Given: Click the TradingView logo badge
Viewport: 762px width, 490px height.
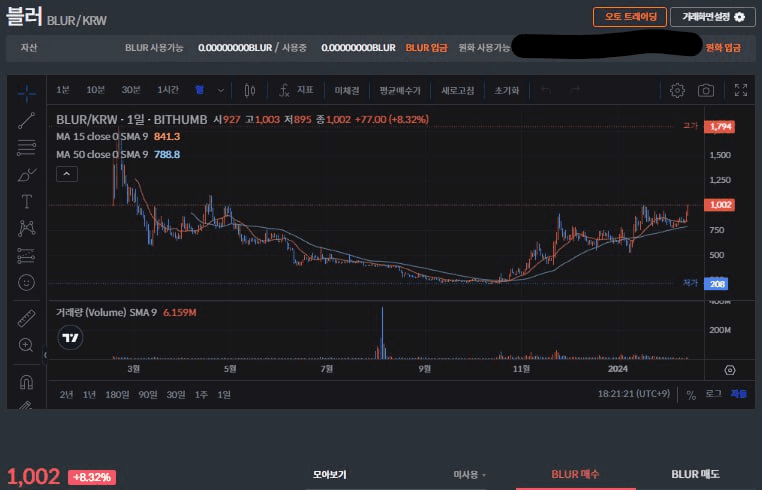Looking at the screenshot, I should click(x=70, y=337).
